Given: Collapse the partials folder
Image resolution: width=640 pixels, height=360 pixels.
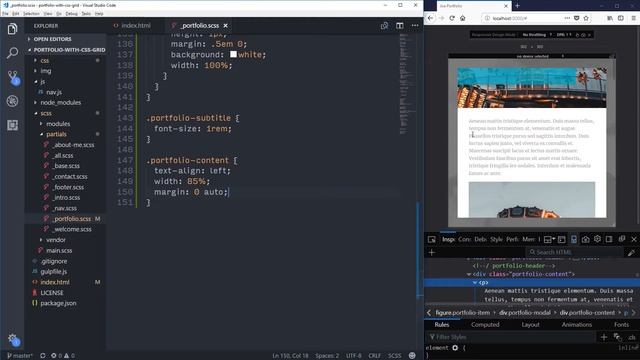Looking at the screenshot, I should (x=56, y=134).
